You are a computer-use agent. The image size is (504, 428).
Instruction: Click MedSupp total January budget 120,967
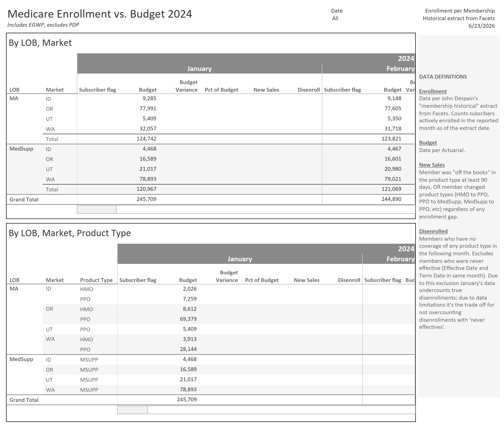point(146,189)
